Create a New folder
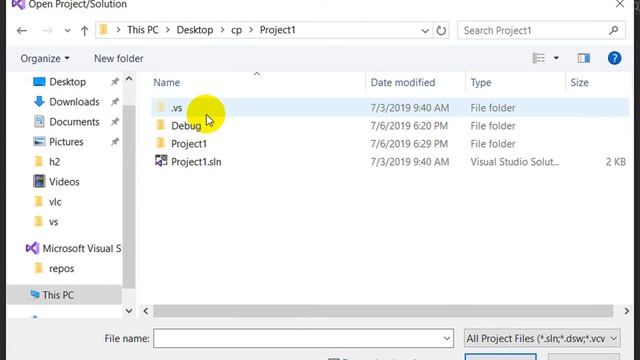 [x=118, y=58]
